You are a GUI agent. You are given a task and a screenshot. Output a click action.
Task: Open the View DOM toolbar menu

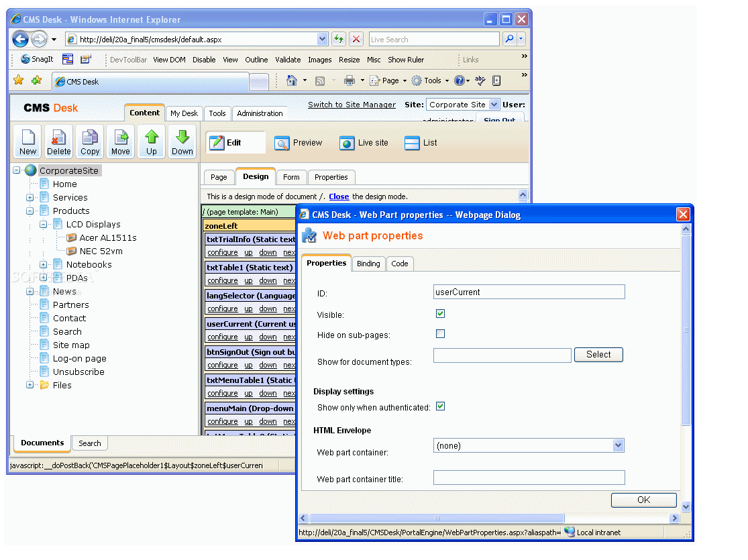(169, 60)
